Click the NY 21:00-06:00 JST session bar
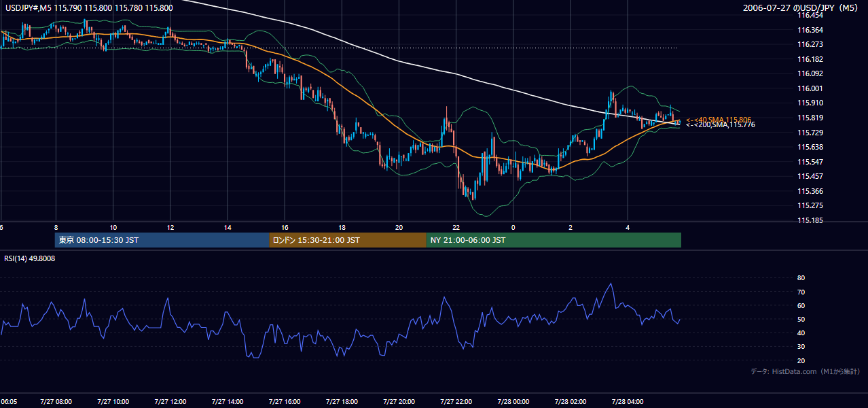Viewport: 868px width, 408px height. click(x=554, y=240)
